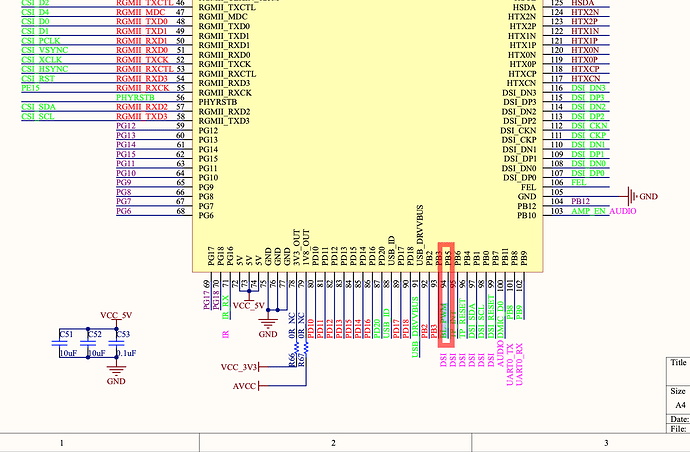Click the red highlight box around PB5
Screen dimensions: 690x452
click(x=446, y=294)
